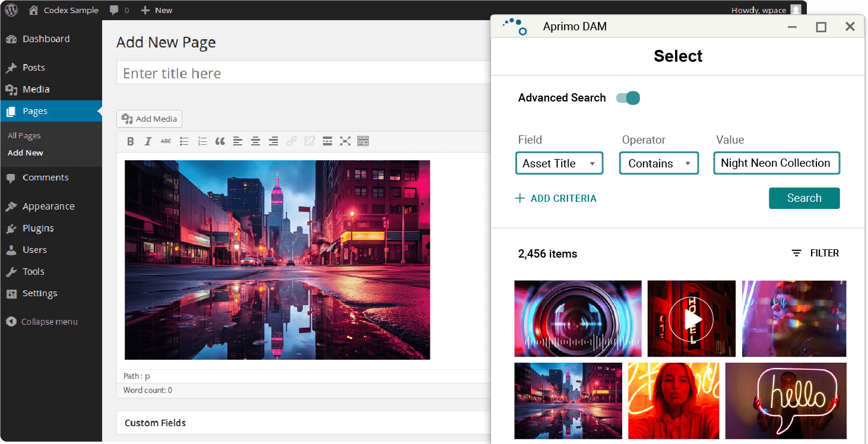
Task: Turn off the Advanced Search toggle
Action: (628, 98)
